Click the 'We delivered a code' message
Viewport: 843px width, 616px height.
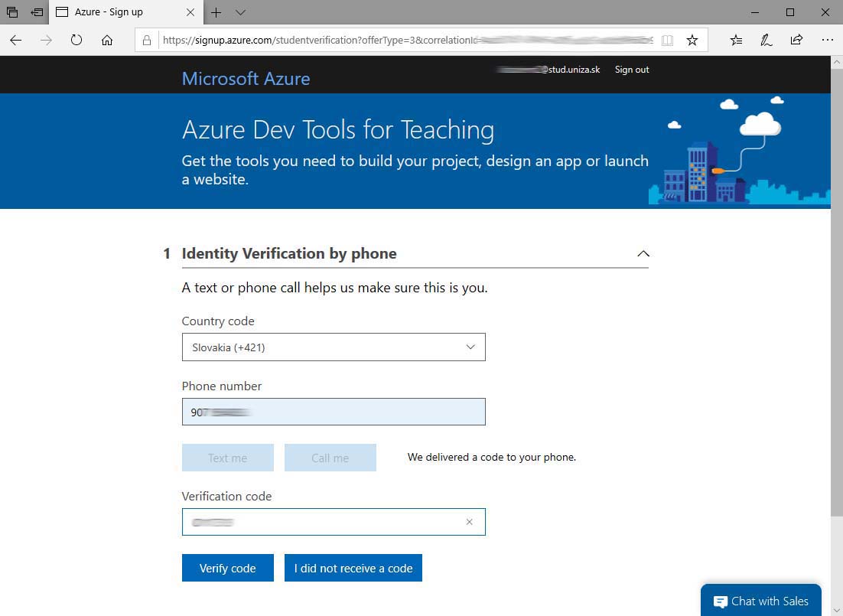click(491, 458)
